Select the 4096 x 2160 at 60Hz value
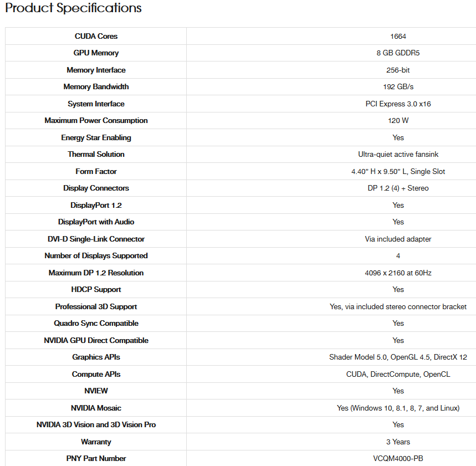The image size is (476, 466). click(x=398, y=273)
